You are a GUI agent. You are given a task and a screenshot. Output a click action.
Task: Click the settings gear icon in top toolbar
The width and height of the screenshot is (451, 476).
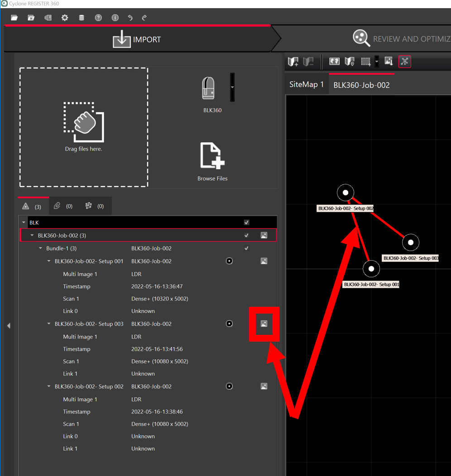pyautogui.click(x=65, y=18)
